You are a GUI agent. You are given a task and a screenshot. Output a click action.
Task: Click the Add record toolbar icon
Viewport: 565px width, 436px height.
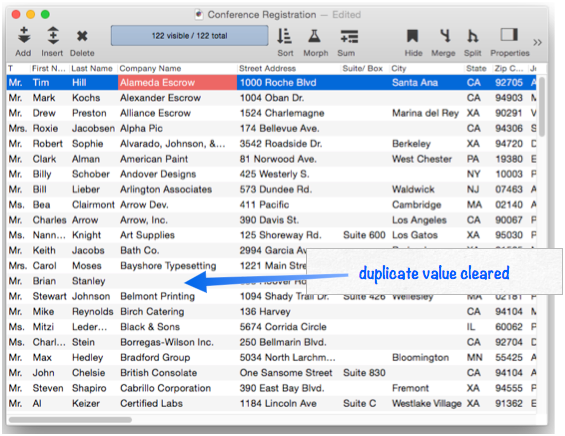(x=24, y=36)
